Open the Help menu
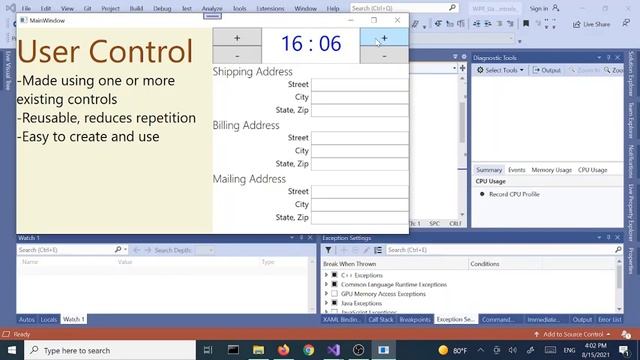Viewport: 640px width, 360px height. click(x=333, y=8)
